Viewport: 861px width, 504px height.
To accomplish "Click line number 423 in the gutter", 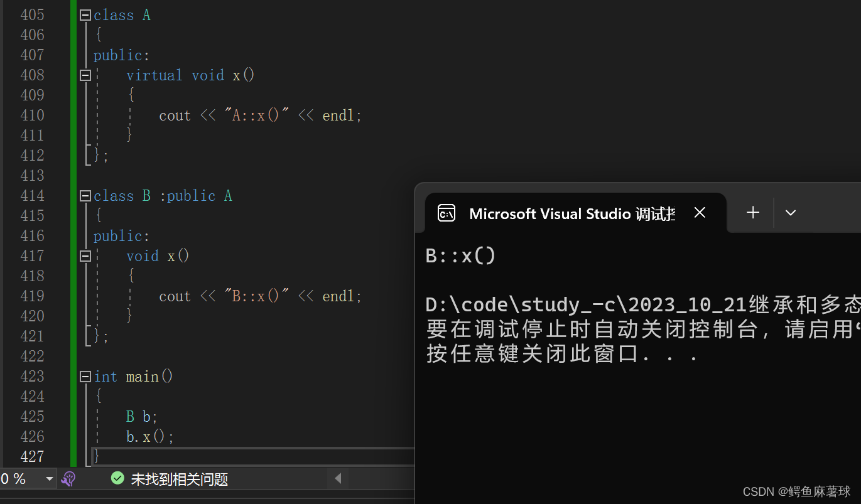I will 33,377.
